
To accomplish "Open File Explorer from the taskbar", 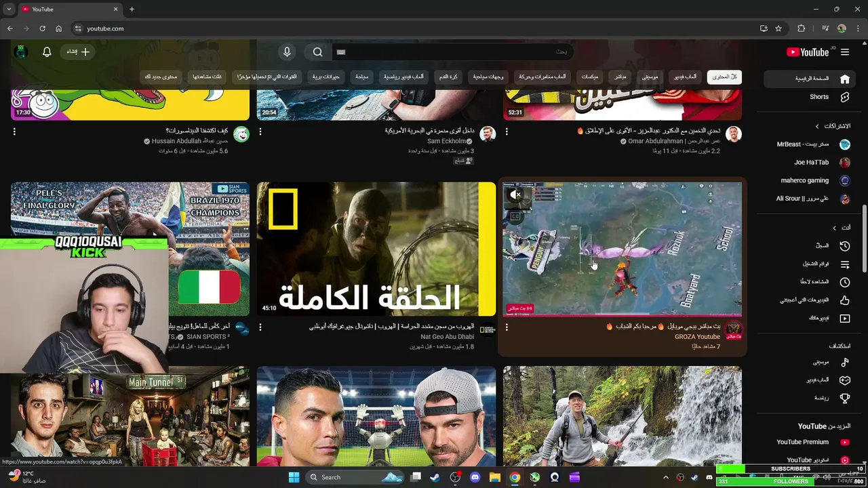I will point(495,477).
